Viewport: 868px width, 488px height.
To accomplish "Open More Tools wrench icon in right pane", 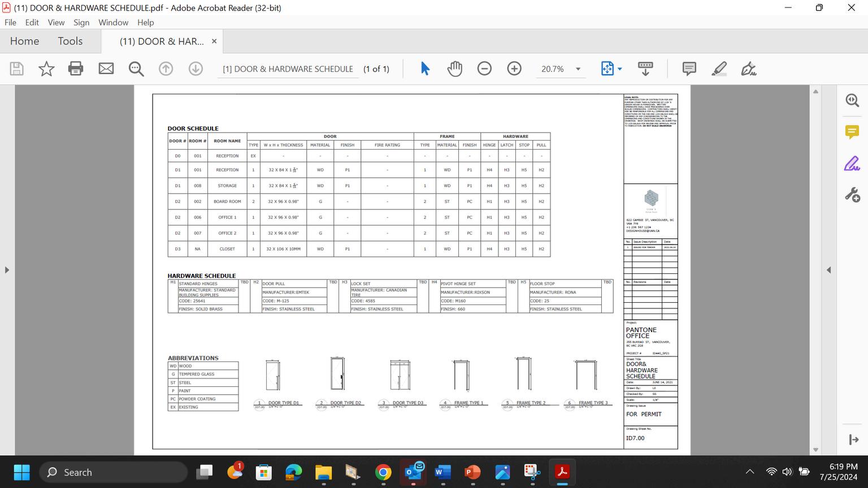I will [x=853, y=195].
